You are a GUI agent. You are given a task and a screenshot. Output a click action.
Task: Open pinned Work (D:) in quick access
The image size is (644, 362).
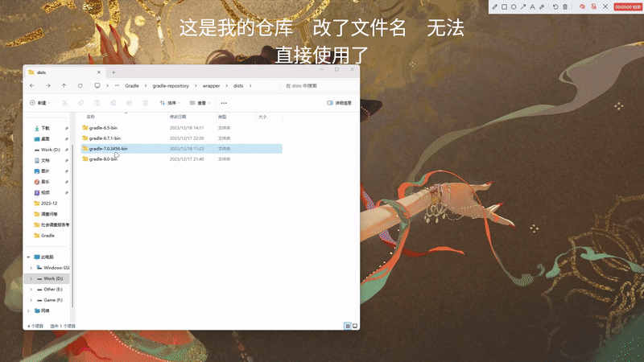50,150
